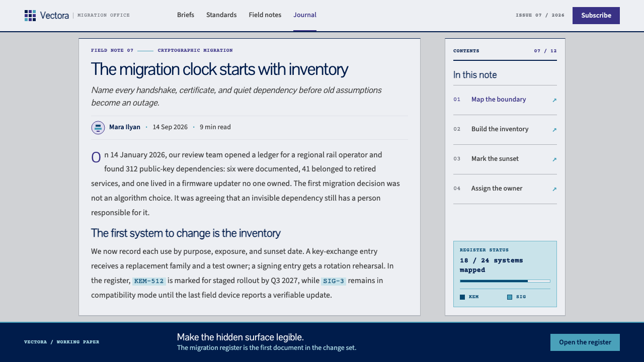Click author name Mara Ilyan
This screenshot has height=362, width=644.
(125, 127)
